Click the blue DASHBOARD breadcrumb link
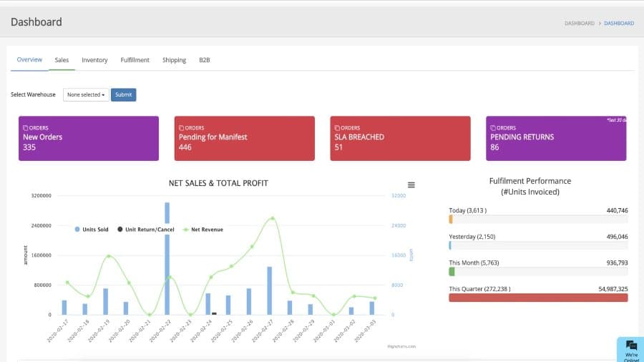The image size is (644, 362). (x=619, y=24)
